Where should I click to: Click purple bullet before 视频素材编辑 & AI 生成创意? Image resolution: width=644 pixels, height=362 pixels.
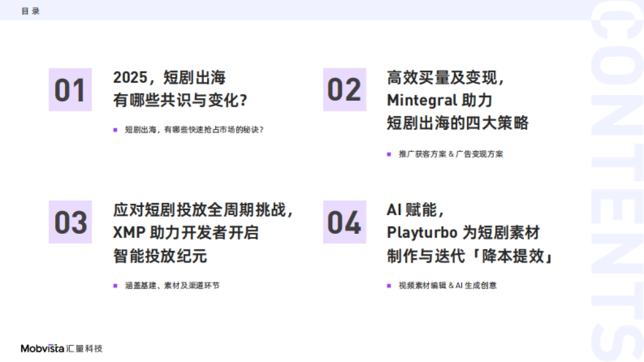pos(389,286)
